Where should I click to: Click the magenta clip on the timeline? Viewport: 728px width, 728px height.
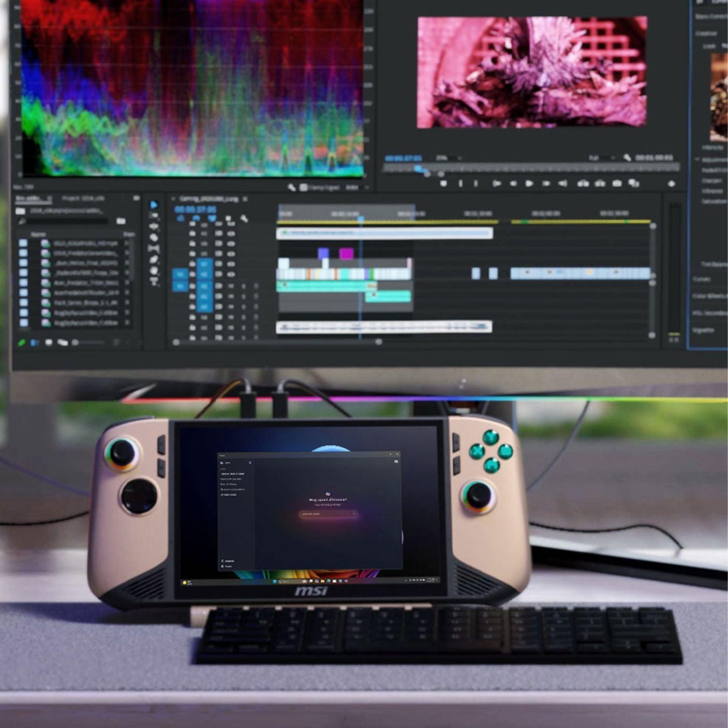click(346, 253)
